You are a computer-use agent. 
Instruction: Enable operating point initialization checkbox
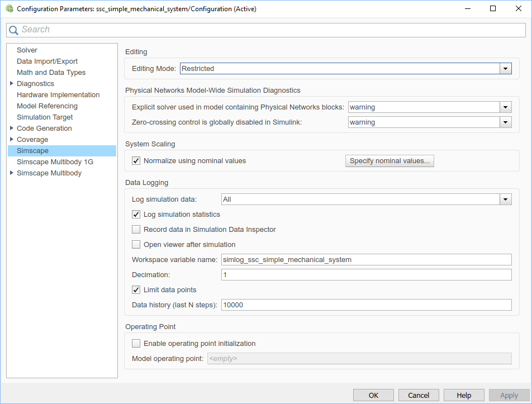click(x=136, y=343)
